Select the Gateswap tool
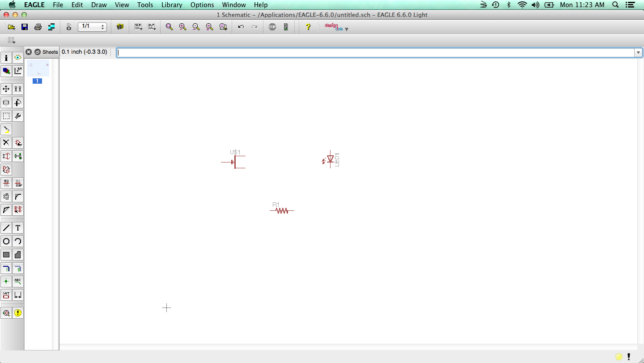This screenshot has width=644, height=363. point(6,170)
